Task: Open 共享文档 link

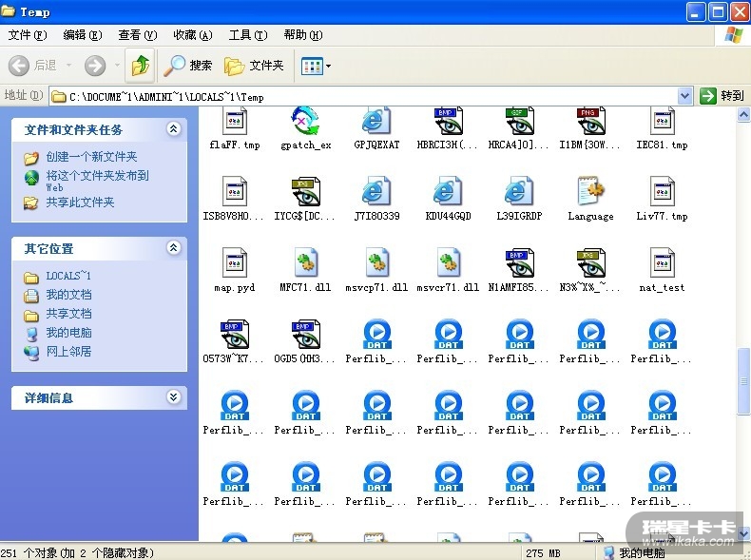Action: coord(68,314)
